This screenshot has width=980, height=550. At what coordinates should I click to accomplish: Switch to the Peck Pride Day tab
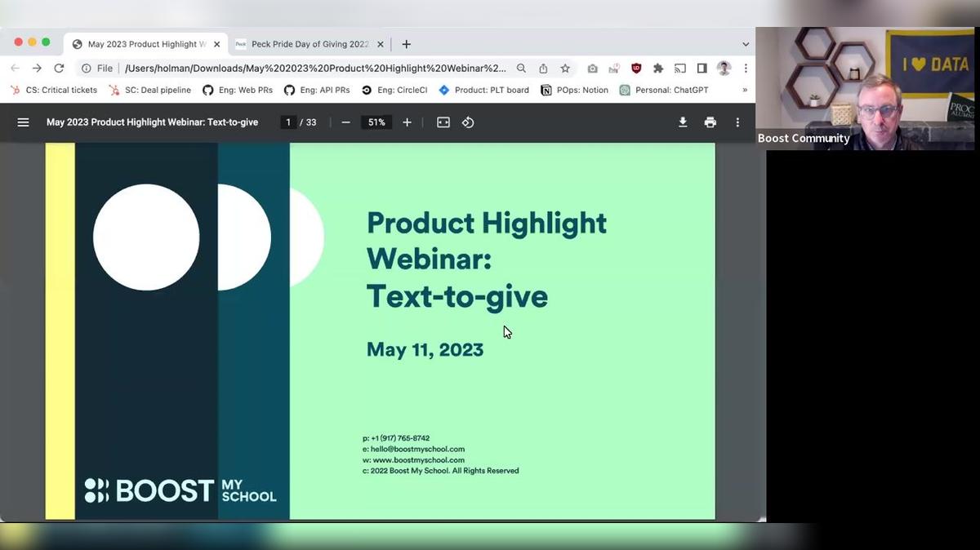tap(306, 43)
